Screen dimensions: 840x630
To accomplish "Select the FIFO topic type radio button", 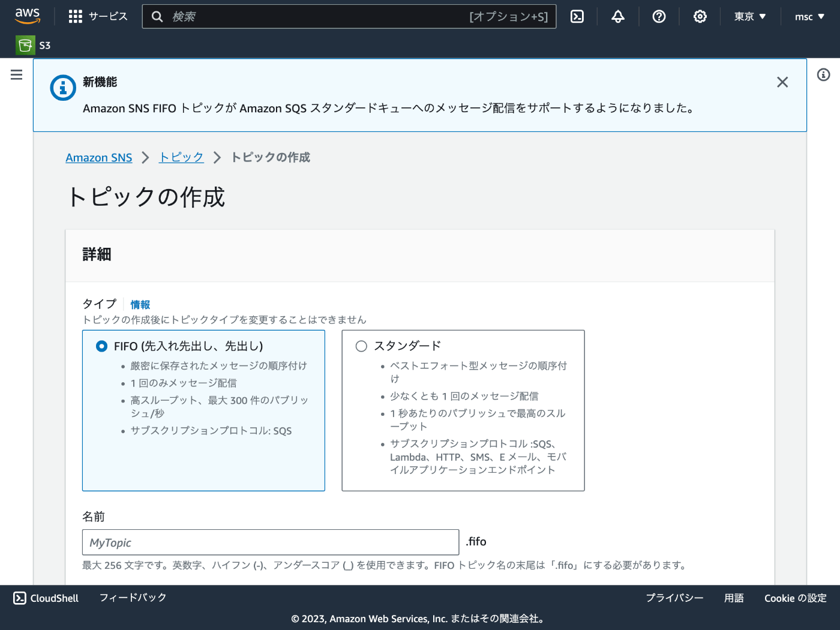I will point(102,346).
